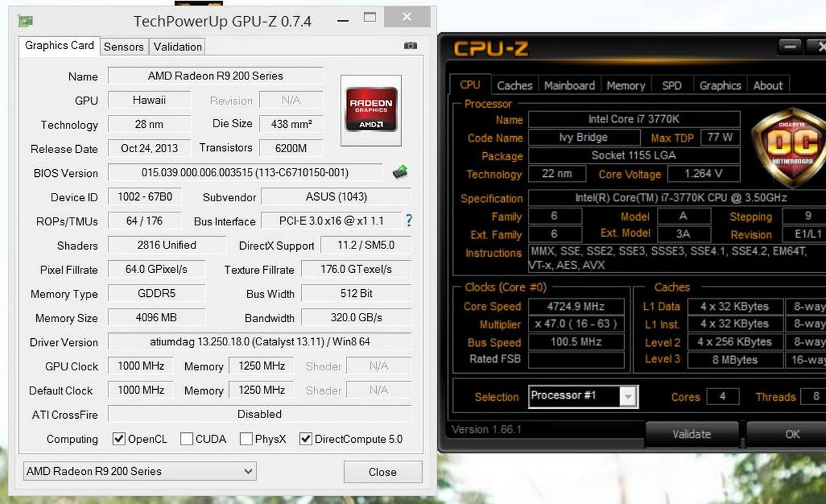The image size is (826, 504).
Task: Click the Memory Size value 4096 MB
Action: click(157, 318)
